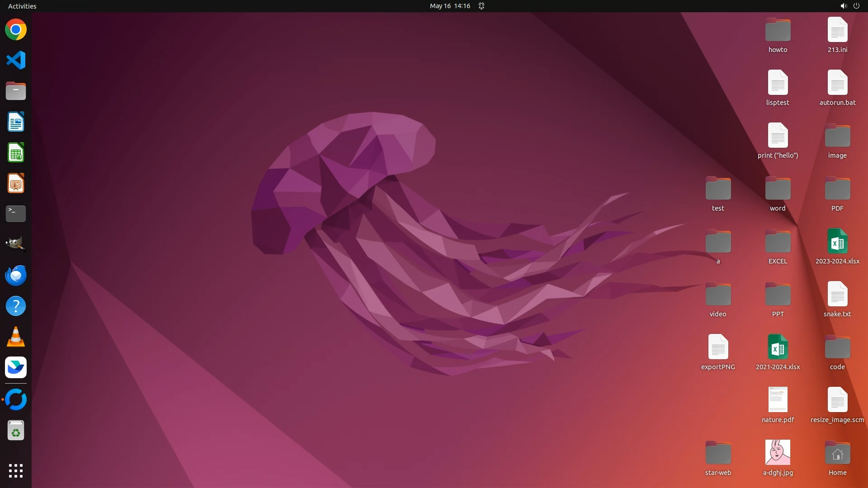The image size is (868, 488).
Task: Open the Trash icon in dock
Action: tap(16, 431)
